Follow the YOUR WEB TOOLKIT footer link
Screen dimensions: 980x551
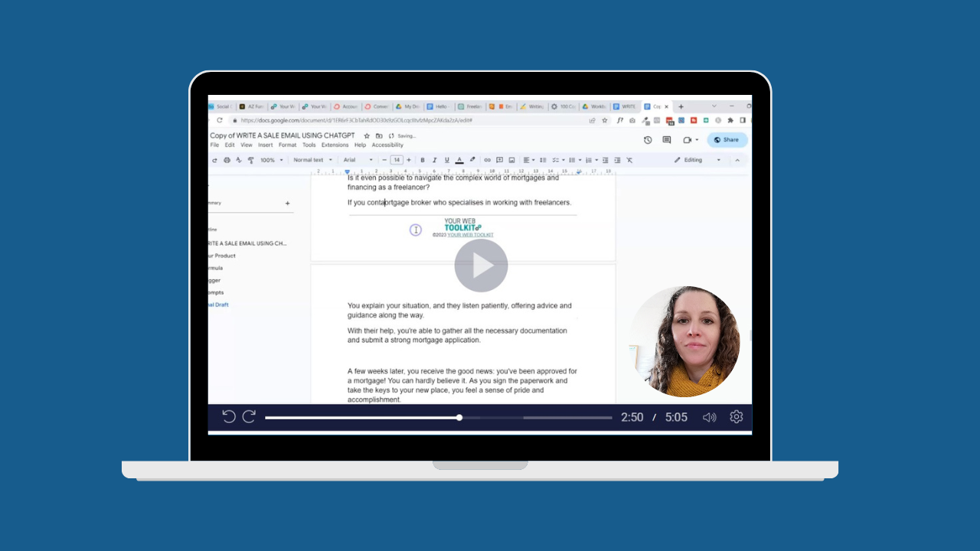[x=470, y=235]
